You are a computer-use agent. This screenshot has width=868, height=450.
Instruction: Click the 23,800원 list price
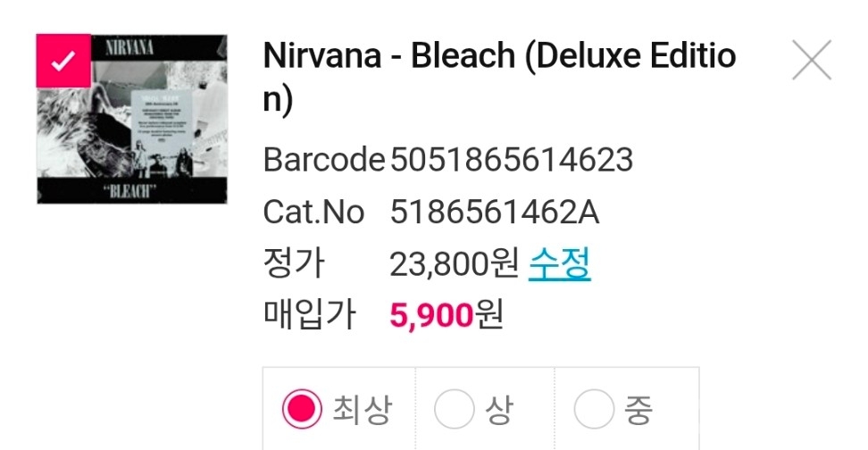click(x=454, y=264)
